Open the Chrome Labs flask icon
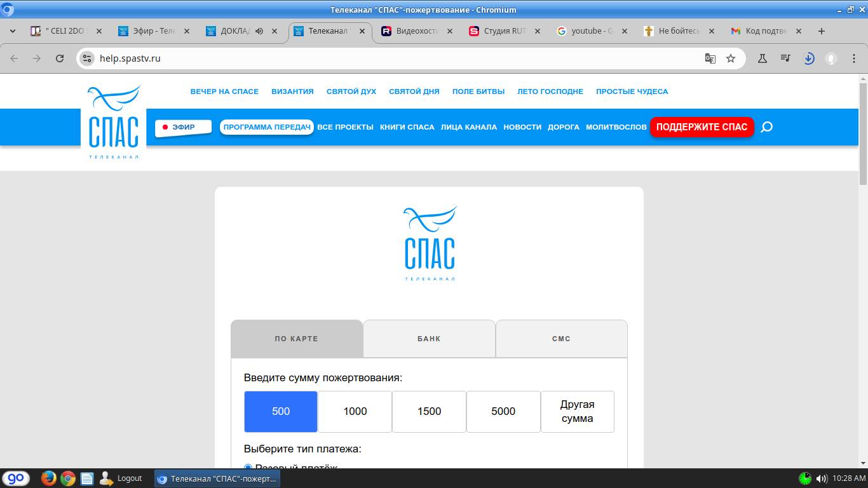The image size is (868, 488). 762,58
